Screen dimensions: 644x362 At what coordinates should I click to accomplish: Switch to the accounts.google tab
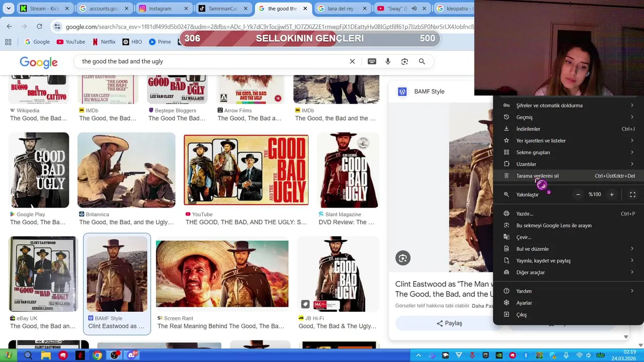104,9
